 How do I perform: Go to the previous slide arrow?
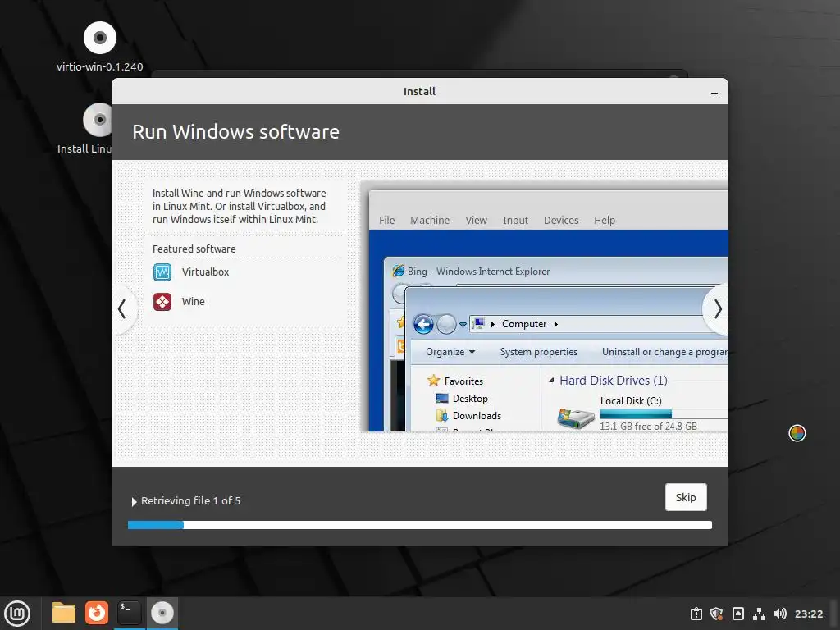point(123,309)
